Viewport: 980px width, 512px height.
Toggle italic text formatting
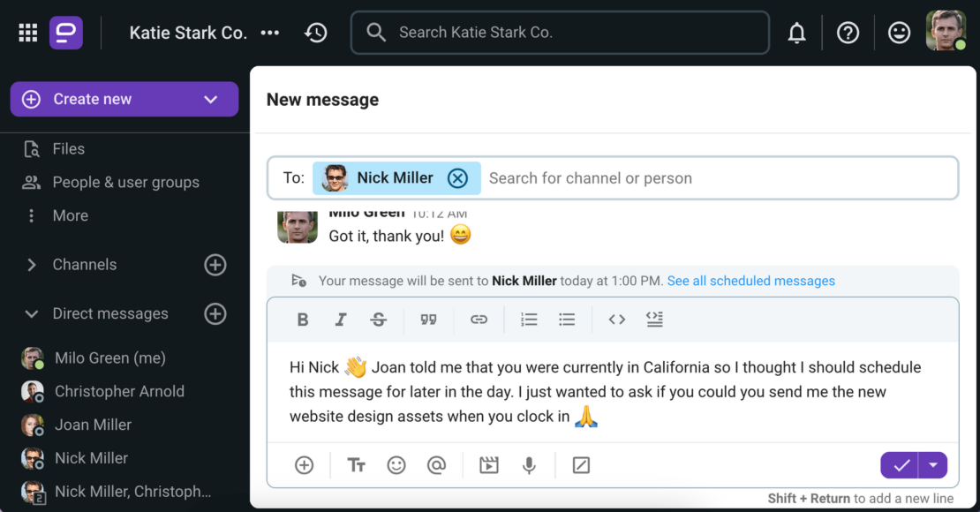coord(341,320)
